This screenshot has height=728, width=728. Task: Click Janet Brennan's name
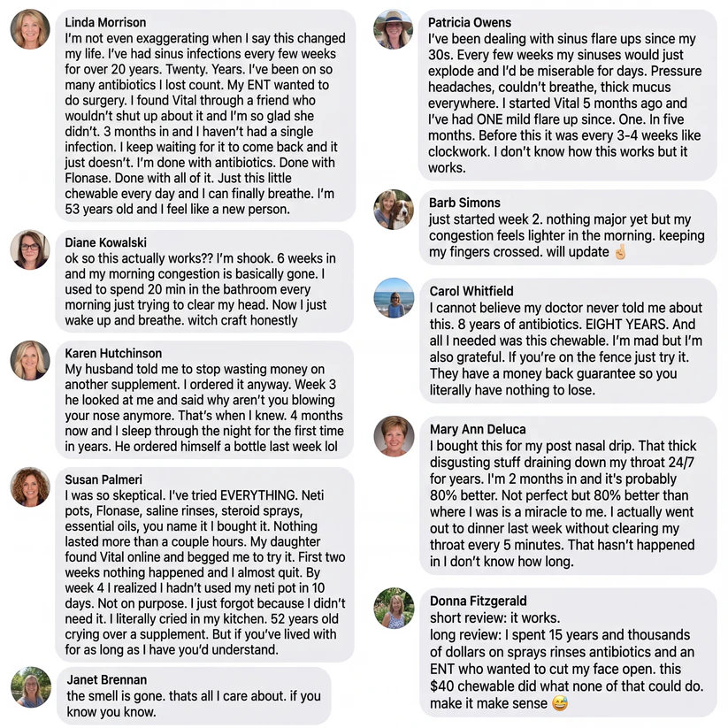[x=107, y=679]
